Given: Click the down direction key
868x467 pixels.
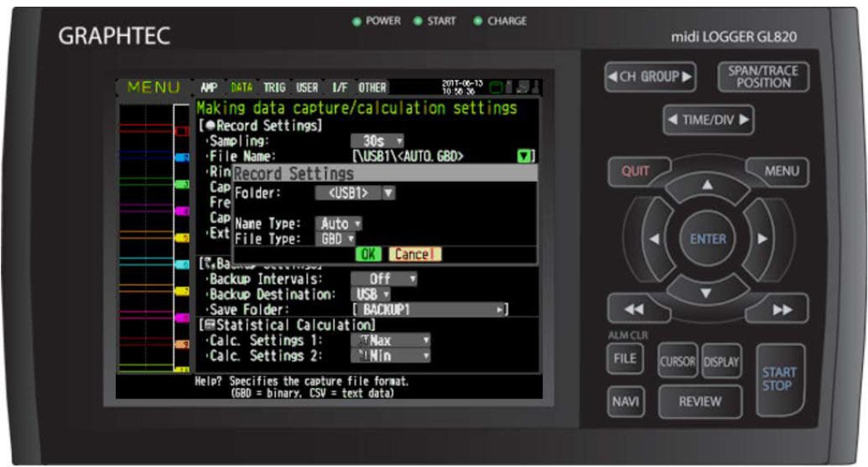Looking at the screenshot, I should (x=706, y=293).
